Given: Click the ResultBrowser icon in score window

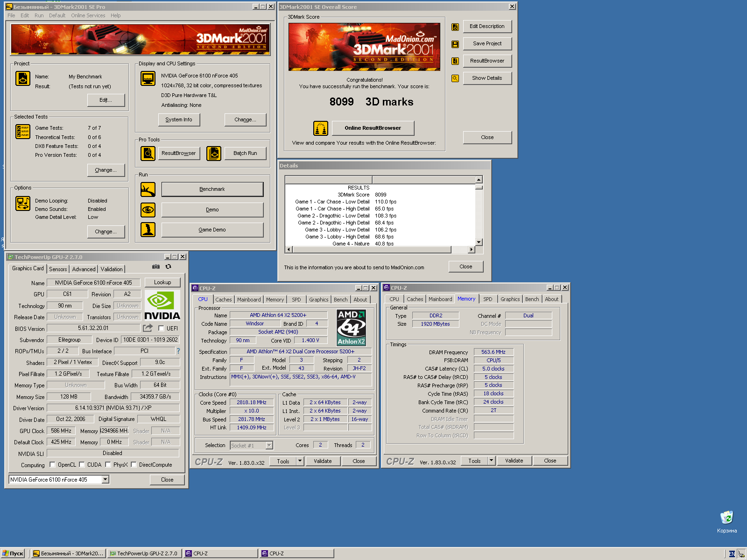Looking at the screenshot, I should 455,61.
